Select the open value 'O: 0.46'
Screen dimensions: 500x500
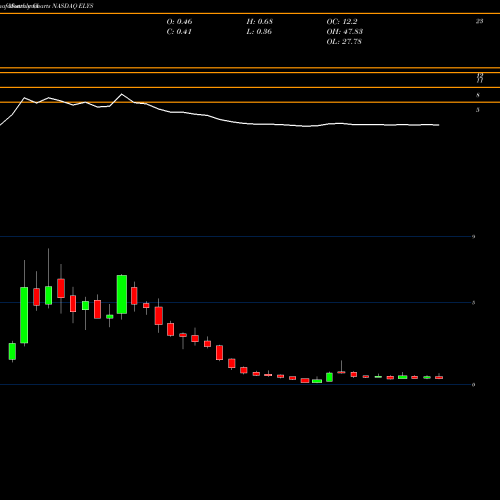tap(179, 22)
